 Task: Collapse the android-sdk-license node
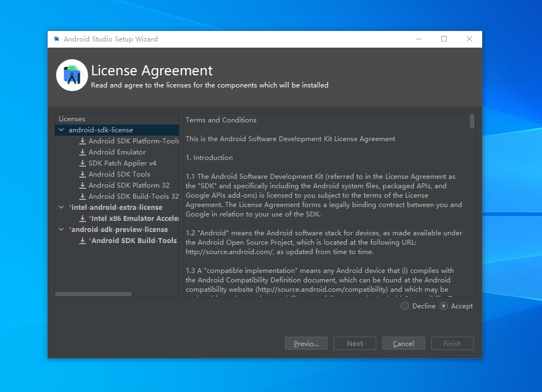tap(61, 130)
